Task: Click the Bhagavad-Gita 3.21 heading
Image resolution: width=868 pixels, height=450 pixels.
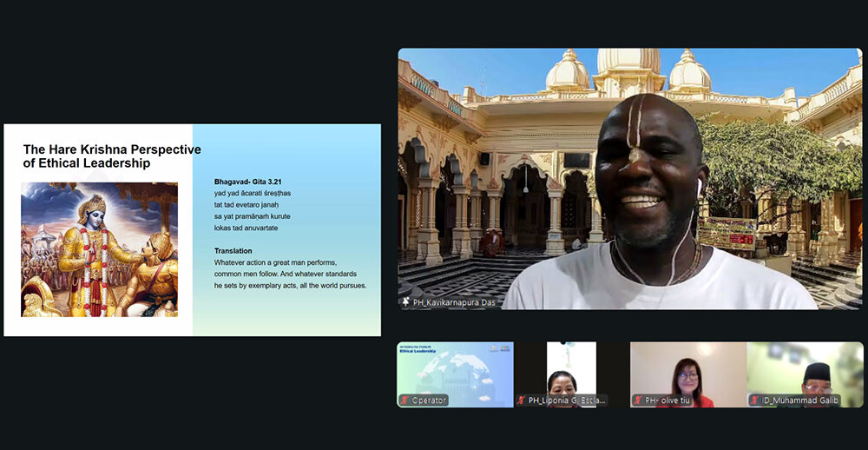Action: 247,182
